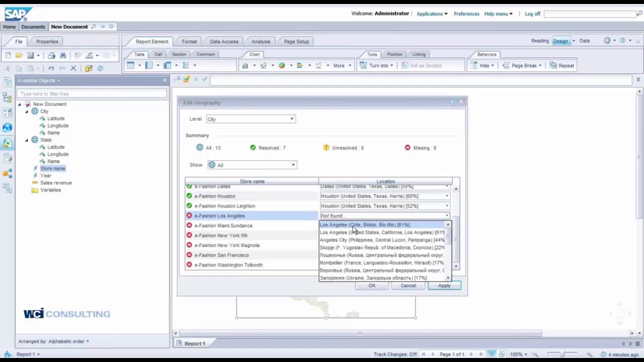Click the zoom in magnifier icon

click(590, 354)
